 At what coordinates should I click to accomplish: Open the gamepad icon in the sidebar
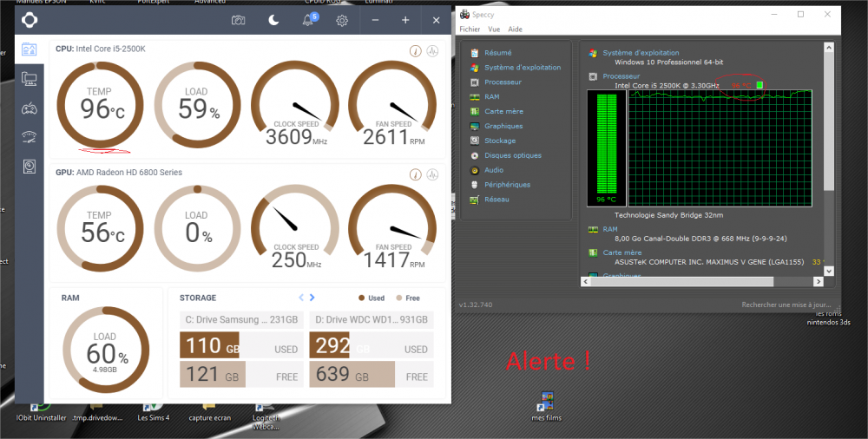coord(30,108)
